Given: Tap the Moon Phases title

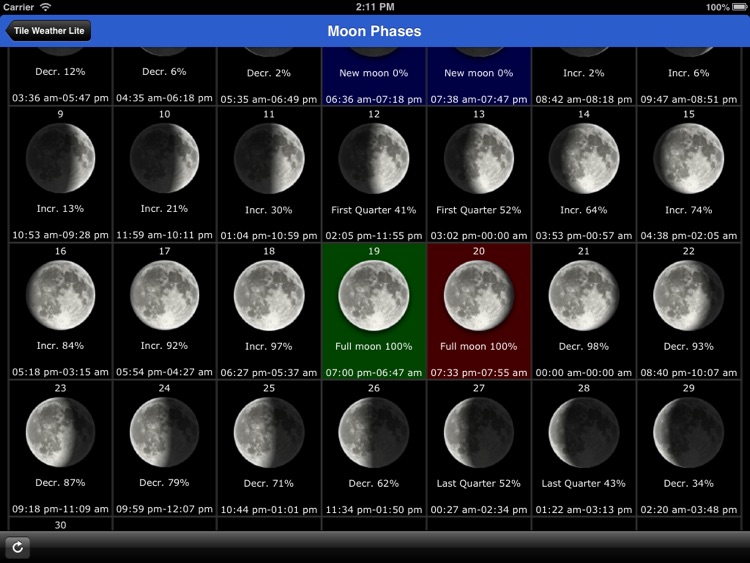Looking at the screenshot, I should 374,31.
